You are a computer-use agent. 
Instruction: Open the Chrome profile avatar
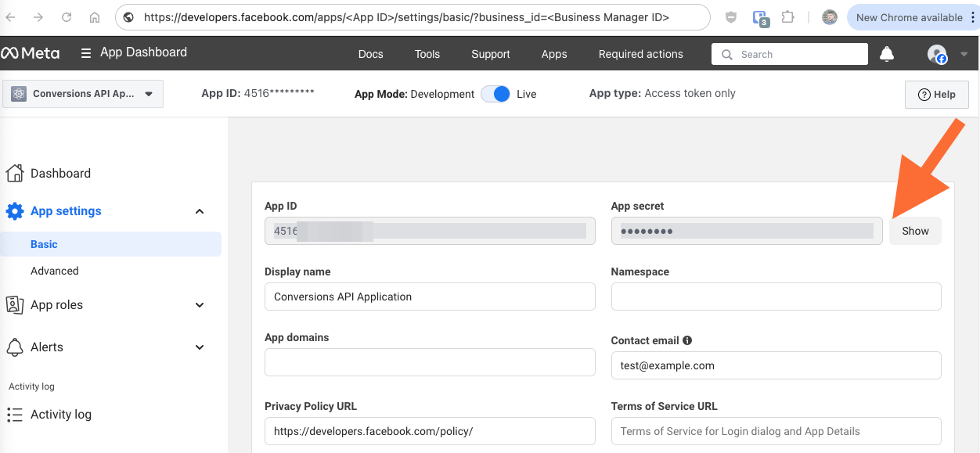coord(830,17)
